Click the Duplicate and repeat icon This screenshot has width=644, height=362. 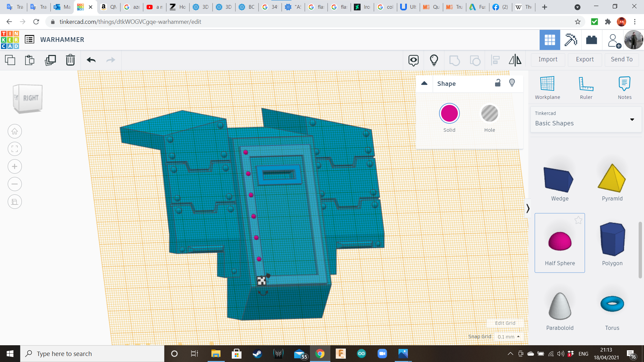(x=50, y=60)
